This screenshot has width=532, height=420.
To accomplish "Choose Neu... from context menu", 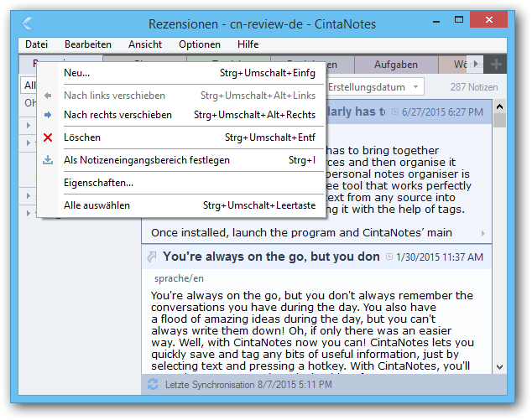I will (181, 73).
